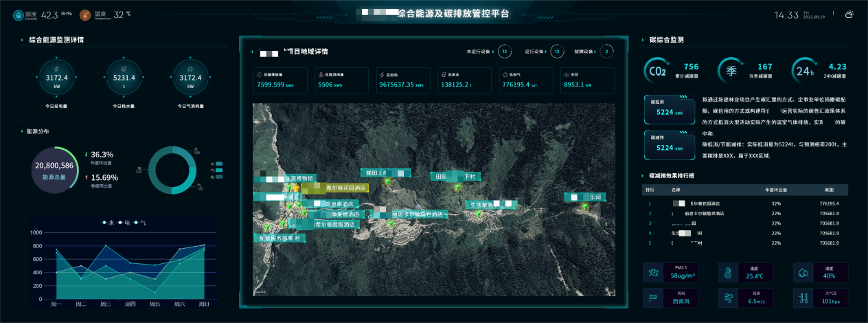
Task: Click the atmospheric pressure gauge icon
Action: [x=803, y=299]
